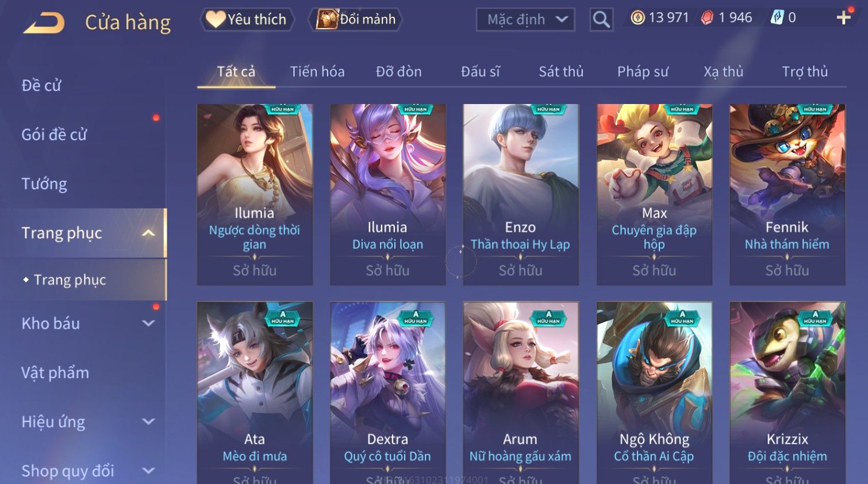Open Đổi mảnh shard exchange
The height and width of the screenshot is (484, 868).
pyautogui.click(x=356, y=20)
